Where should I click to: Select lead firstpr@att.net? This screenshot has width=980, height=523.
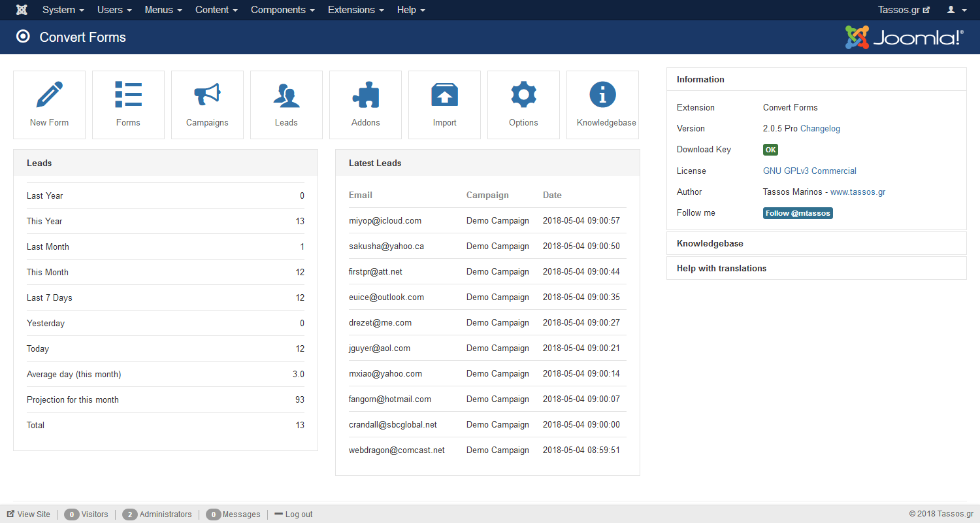[376, 272]
